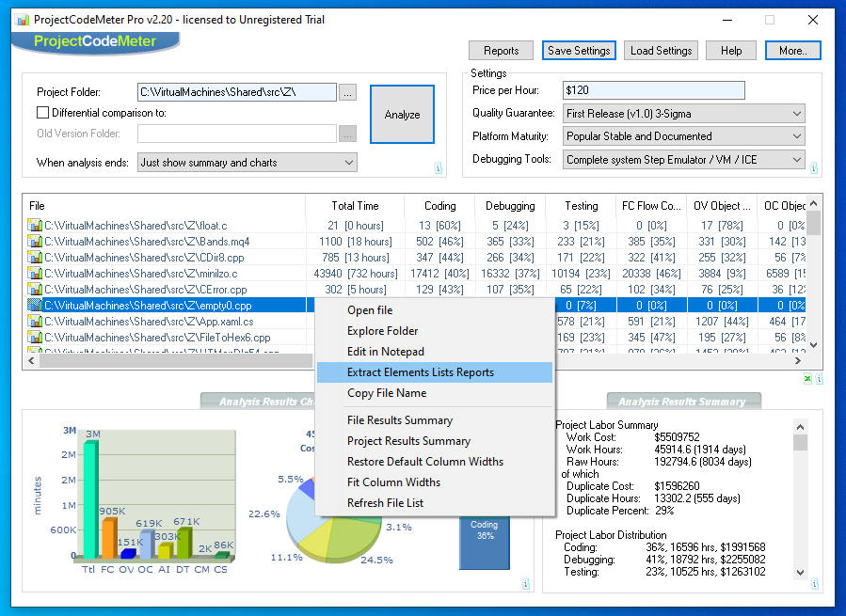Click the info icon below Debugging Tools dropdown
This screenshot has height=616, width=846.
pyautogui.click(x=815, y=169)
